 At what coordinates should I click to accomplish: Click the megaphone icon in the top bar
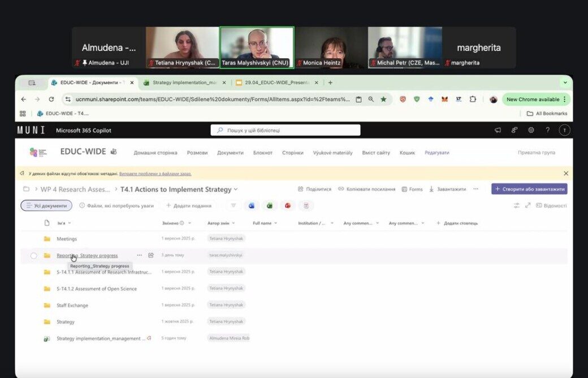pyautogui.click(x=498, y=130)
